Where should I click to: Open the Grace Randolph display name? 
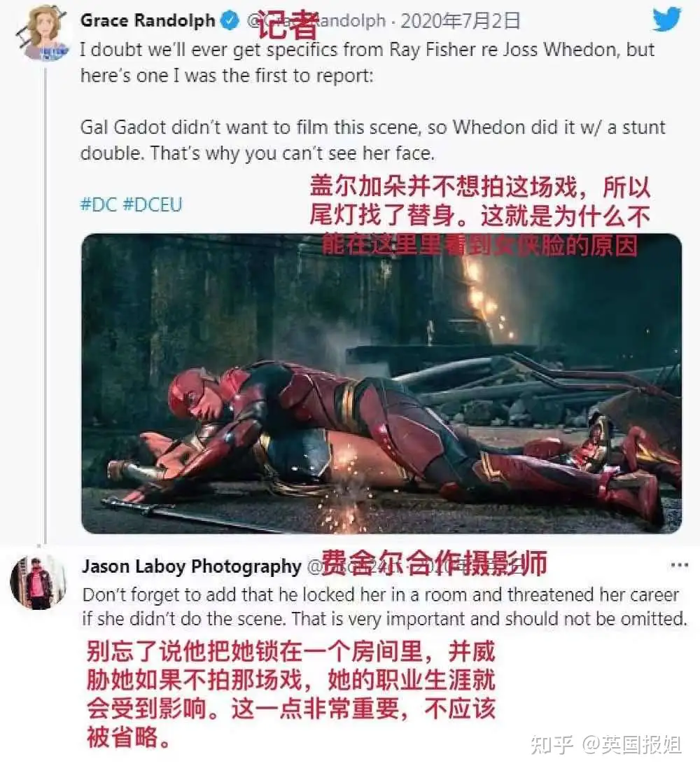(x=148, y=21)
